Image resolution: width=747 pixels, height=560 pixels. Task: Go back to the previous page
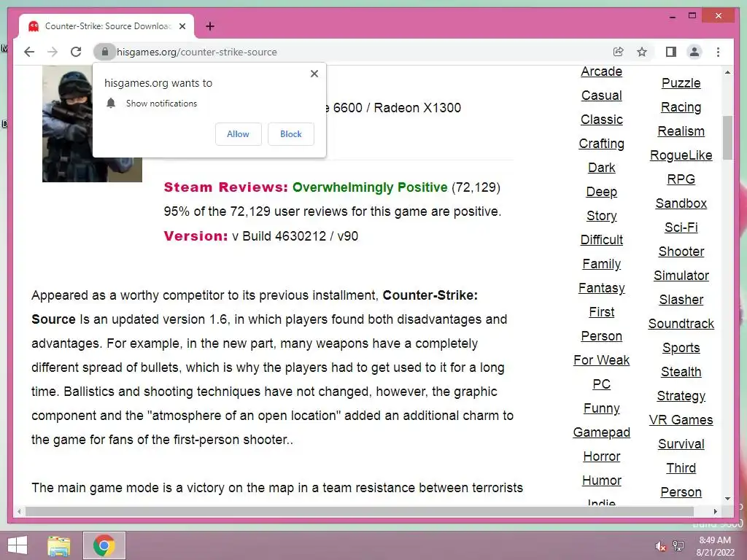(x=29, y=52)
